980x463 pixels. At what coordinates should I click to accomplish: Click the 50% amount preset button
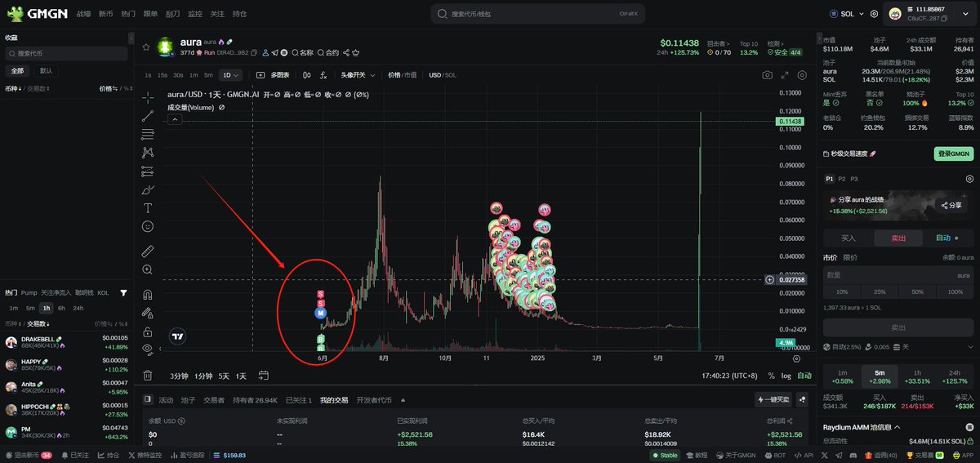pos(917,292)
